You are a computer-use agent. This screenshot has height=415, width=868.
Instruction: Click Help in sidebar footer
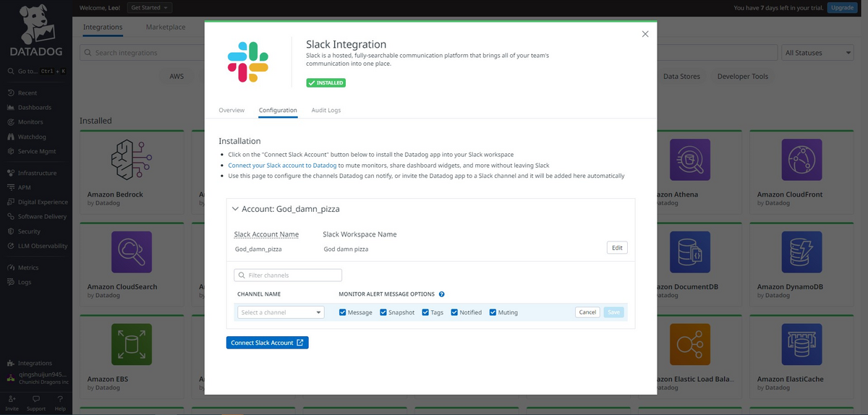tap(60, 403)
